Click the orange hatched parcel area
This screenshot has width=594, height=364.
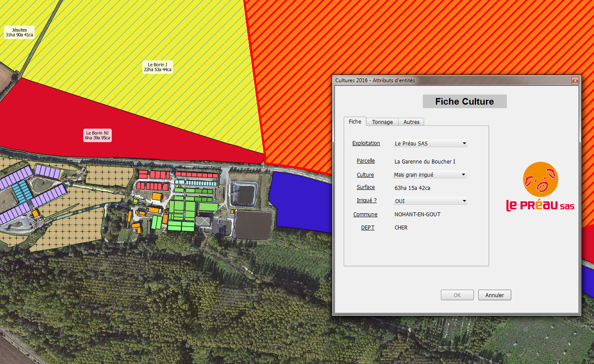click(x=396, y=40)
